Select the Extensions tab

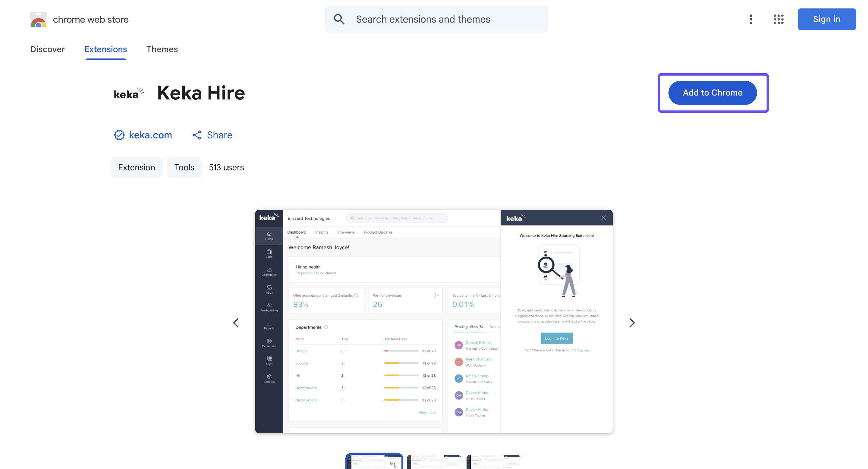click(105, 49)
